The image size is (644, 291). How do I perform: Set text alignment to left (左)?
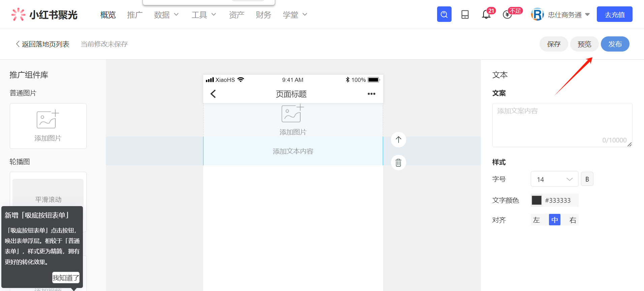[536, 220]
